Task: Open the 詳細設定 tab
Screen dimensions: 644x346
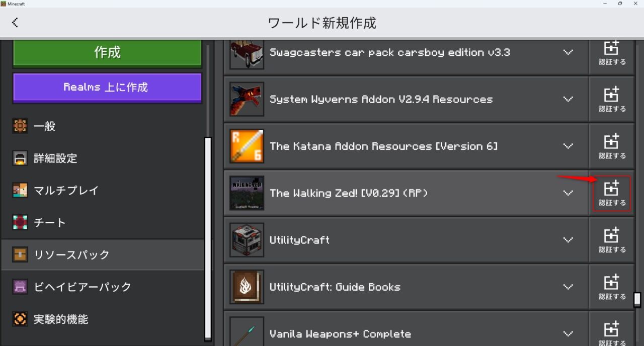Action: point(103,158)
